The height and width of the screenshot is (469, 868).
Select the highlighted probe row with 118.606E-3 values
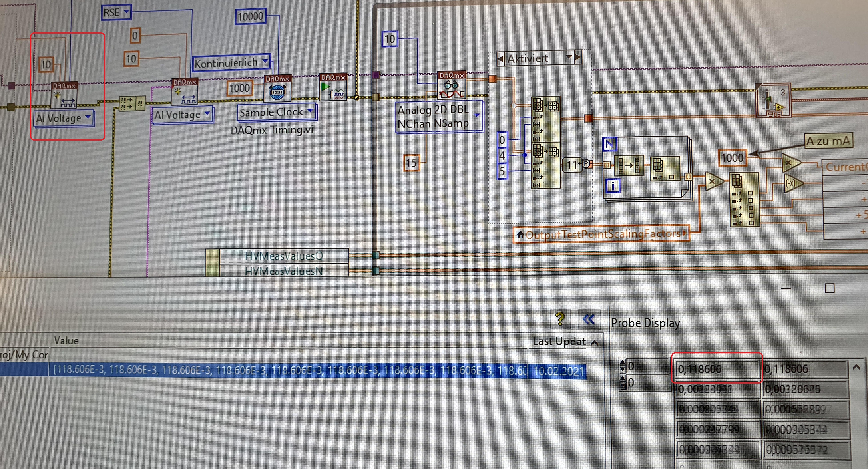click(290, 370)
